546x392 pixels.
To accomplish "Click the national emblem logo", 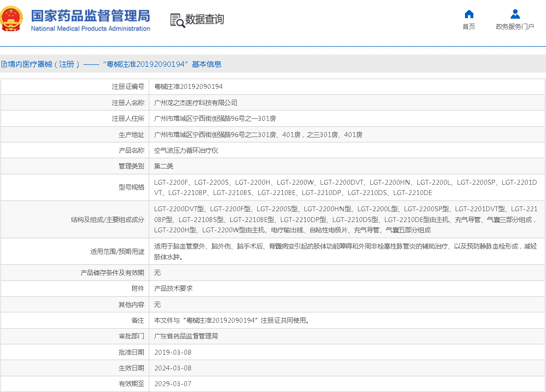I will click(x=11, y=19).
